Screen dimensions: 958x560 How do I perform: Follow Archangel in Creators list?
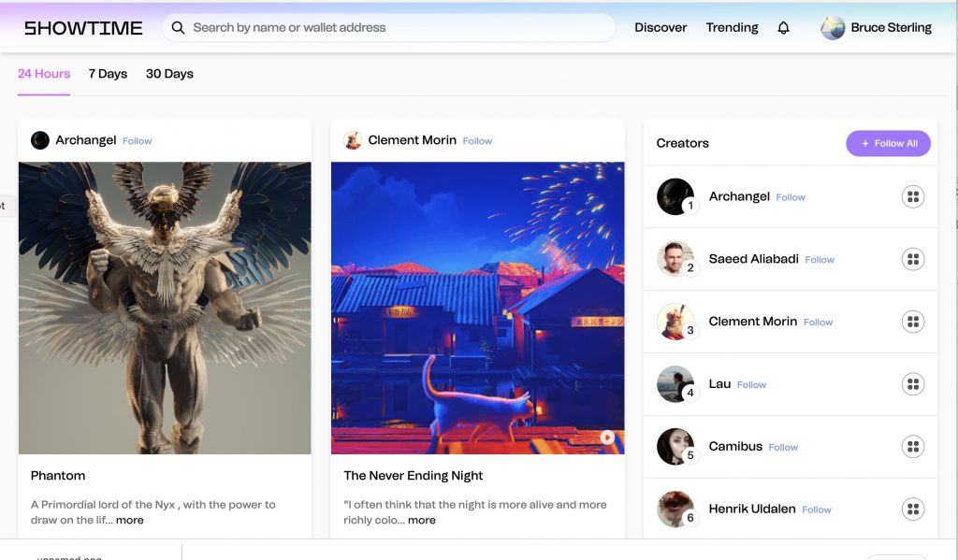(x=791, y=197)
